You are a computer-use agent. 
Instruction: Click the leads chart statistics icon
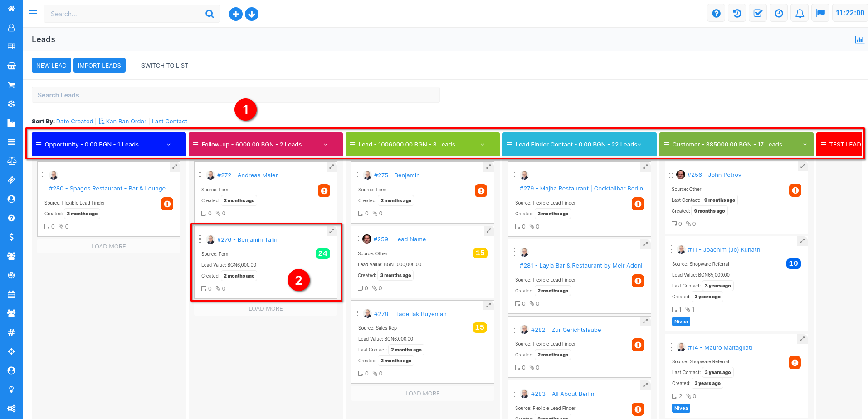859,39
